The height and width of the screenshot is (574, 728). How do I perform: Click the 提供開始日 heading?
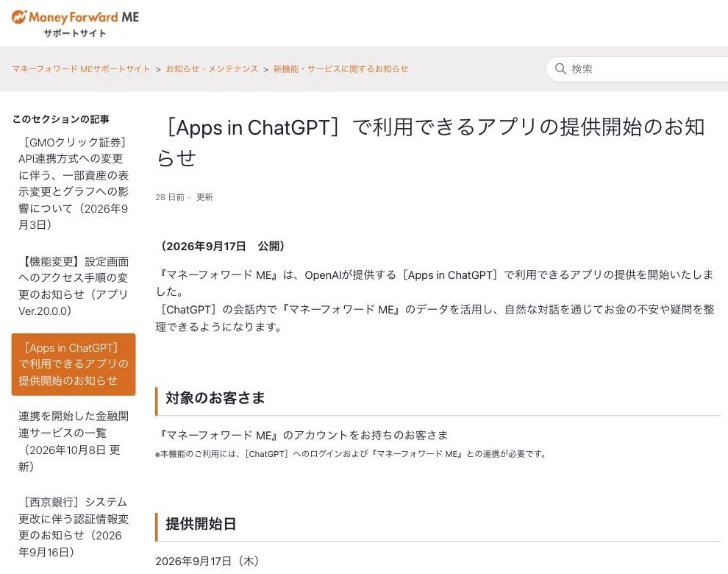pos(201,524)
